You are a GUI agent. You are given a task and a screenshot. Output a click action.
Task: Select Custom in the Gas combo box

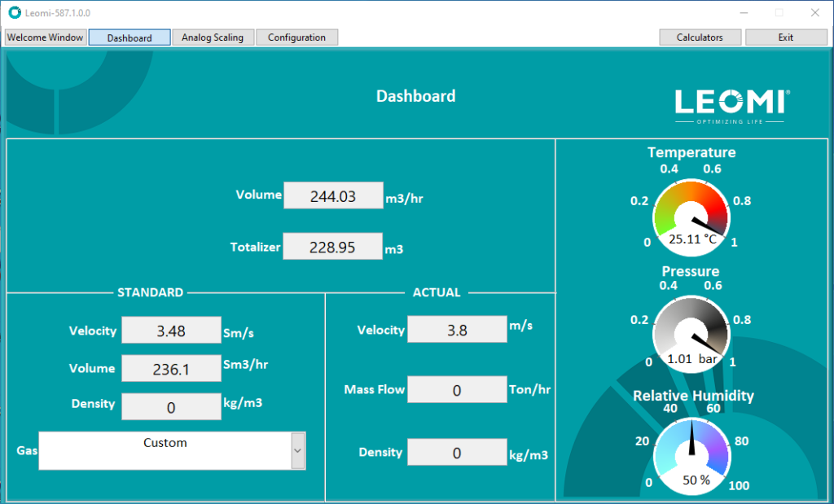point(165,442)
